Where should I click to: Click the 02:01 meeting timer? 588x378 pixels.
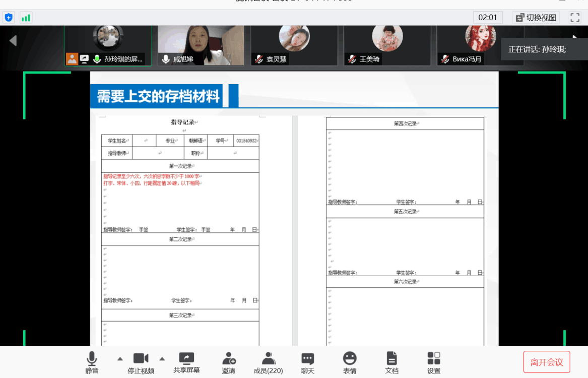click(x=487, y=18)
